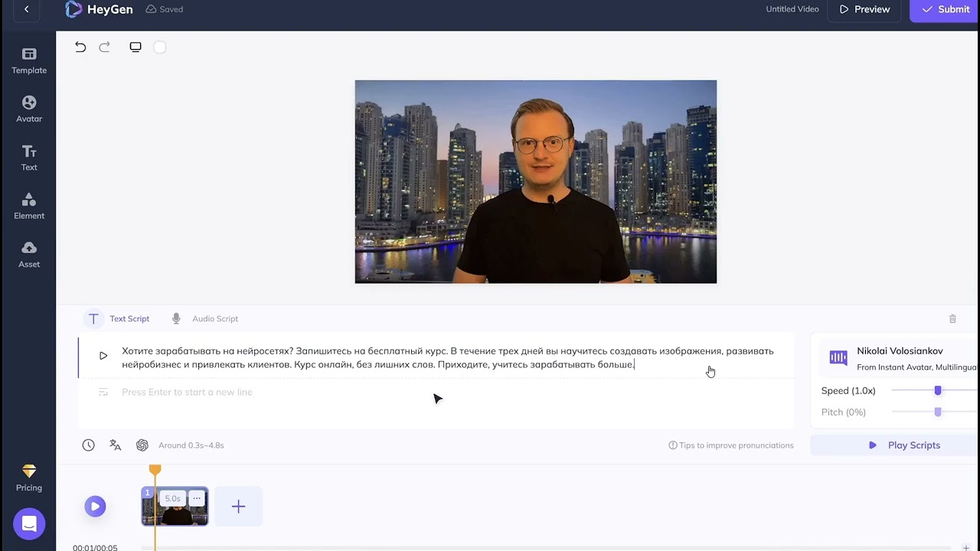Open scene 1 three-dot options menu
Viewport: 980px width, 551px height.
pos(197,498)
